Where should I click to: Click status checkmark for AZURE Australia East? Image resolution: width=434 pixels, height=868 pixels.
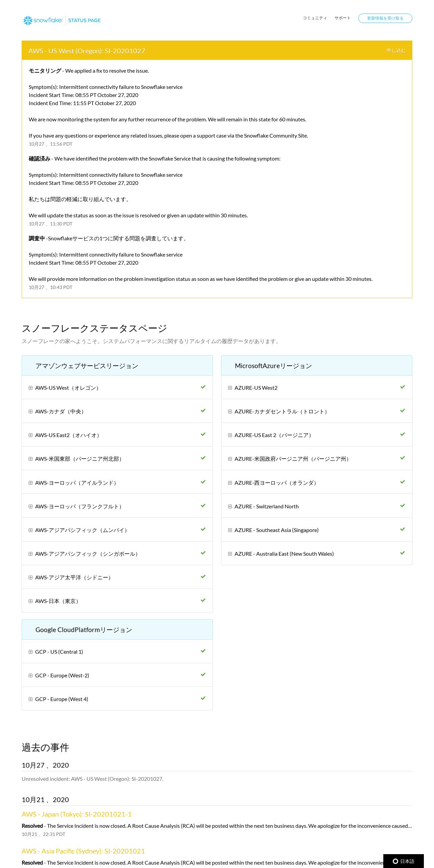(x=403, y=553)
